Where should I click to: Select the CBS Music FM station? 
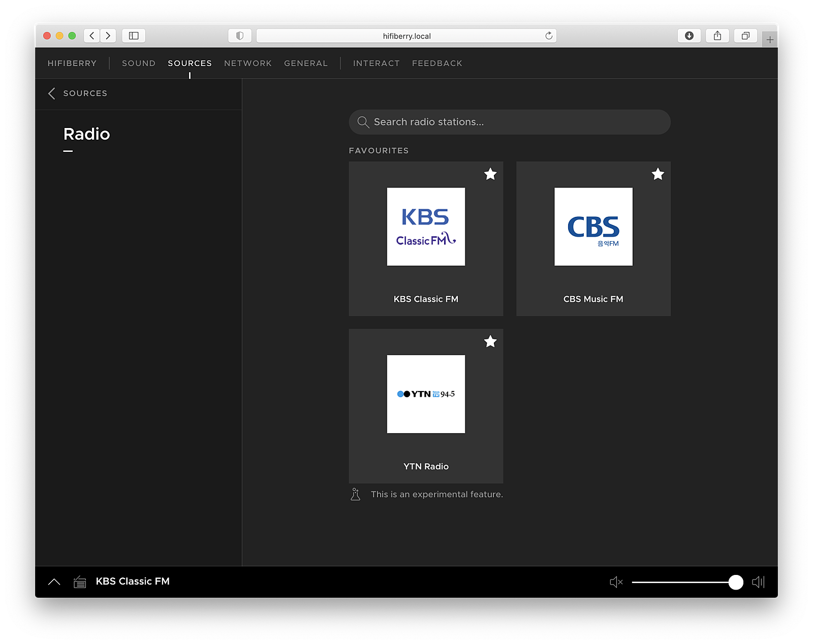coord(593,239)
